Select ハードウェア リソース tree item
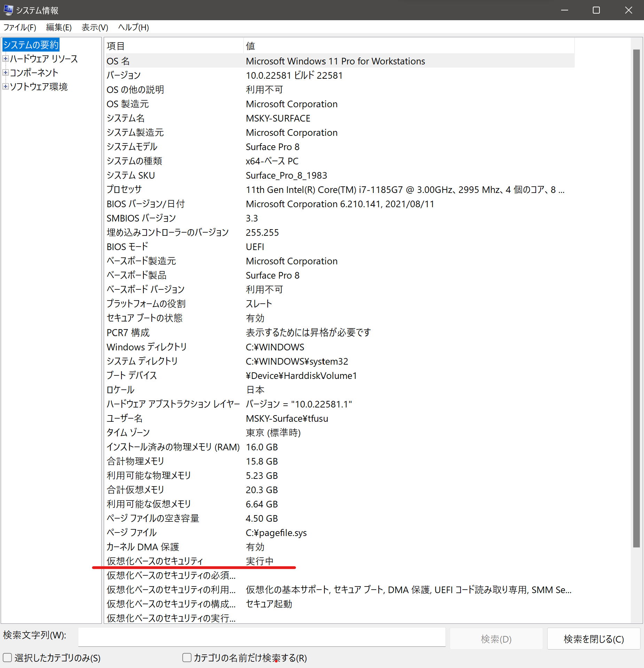644x668 pixels. pos(44,59)
